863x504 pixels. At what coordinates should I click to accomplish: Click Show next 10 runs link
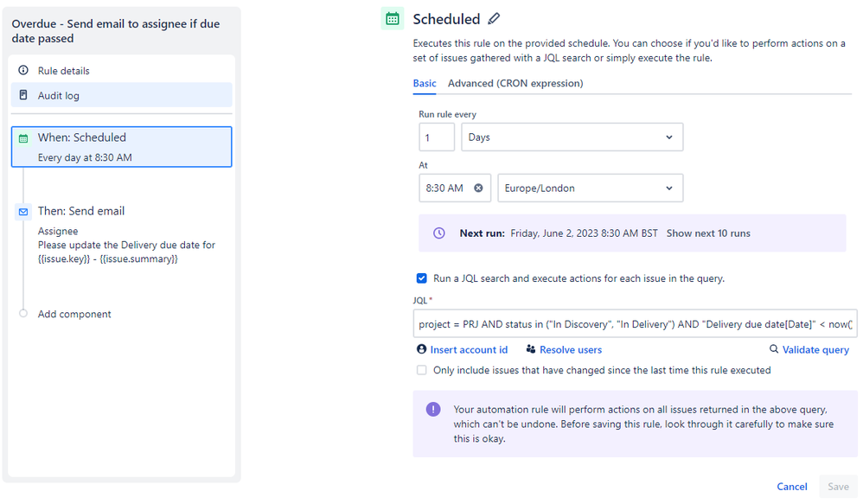pyautogui.click(x=708, y=233)
